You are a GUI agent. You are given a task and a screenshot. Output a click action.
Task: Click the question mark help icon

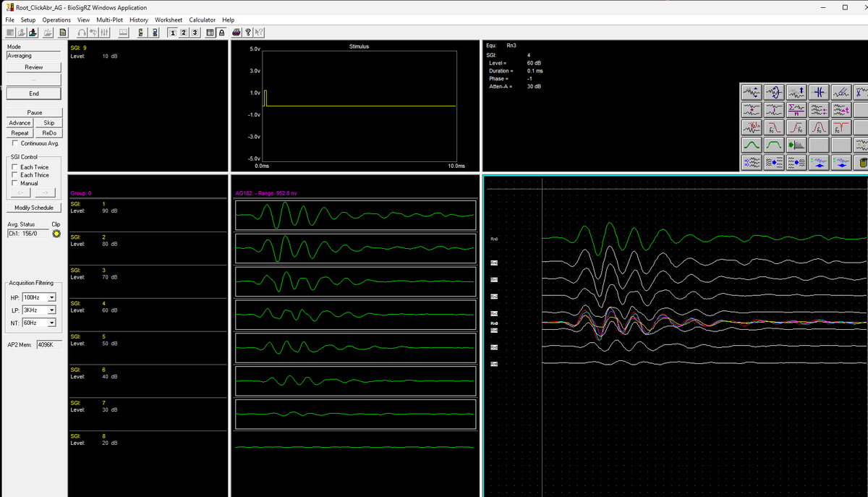(248, 33)
